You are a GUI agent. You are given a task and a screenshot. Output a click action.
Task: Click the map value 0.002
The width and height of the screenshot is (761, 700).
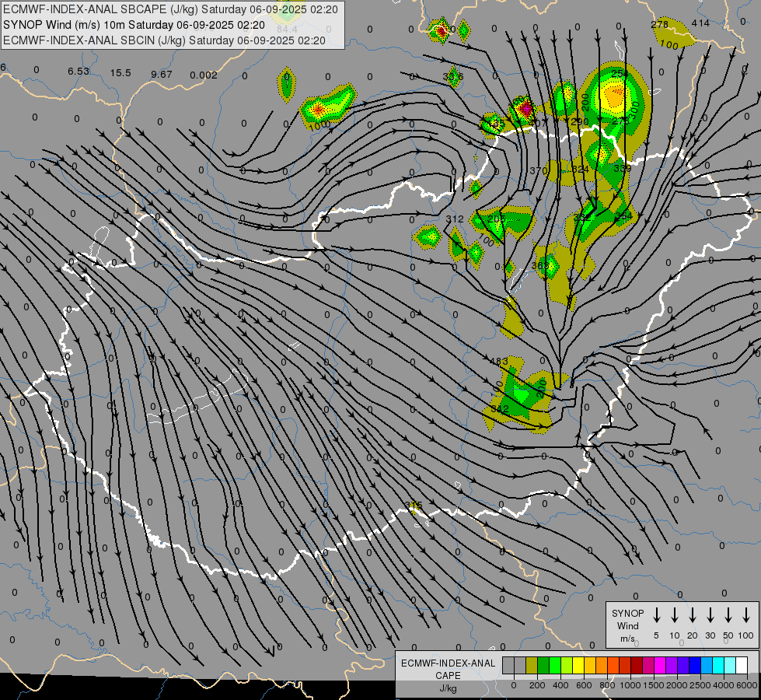(204, 75)
